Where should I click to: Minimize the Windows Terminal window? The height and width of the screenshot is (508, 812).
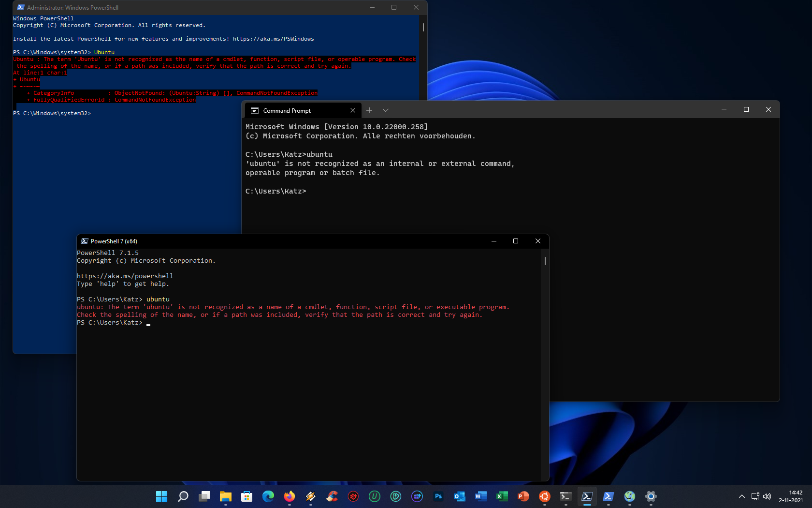724,110
